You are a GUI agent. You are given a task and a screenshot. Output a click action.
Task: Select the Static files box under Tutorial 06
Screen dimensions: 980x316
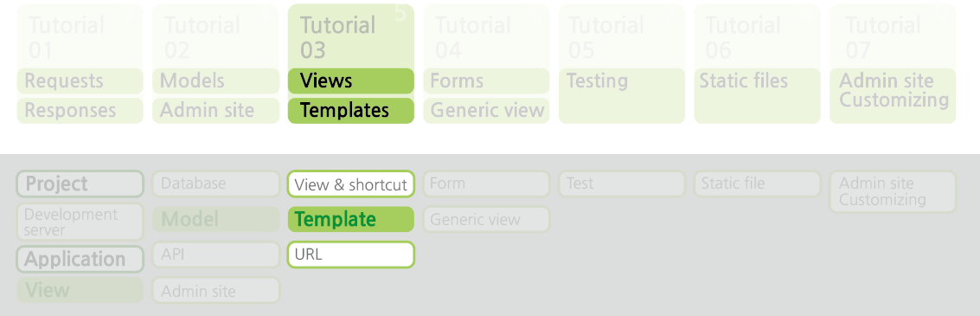point(757,96)
